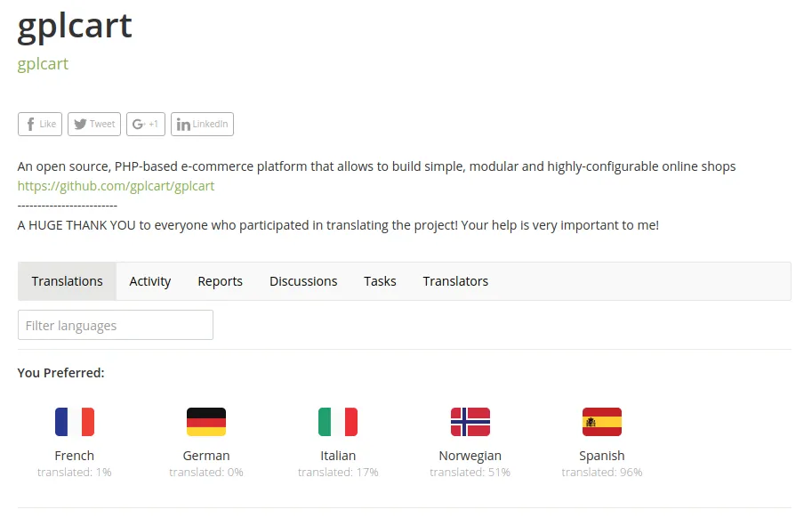Open the Activity tab
The height and width of the screenshot is (518, 812).
(149, 281)
